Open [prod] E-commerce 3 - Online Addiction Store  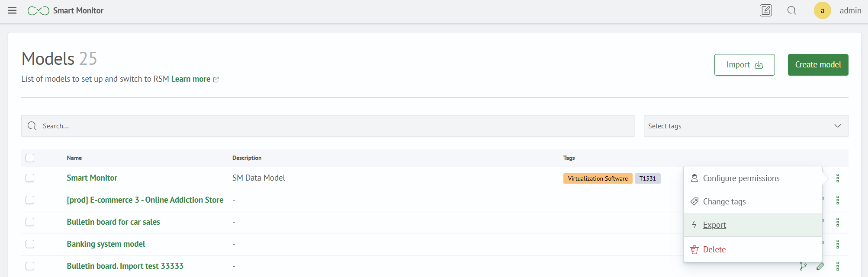[145, 200]
